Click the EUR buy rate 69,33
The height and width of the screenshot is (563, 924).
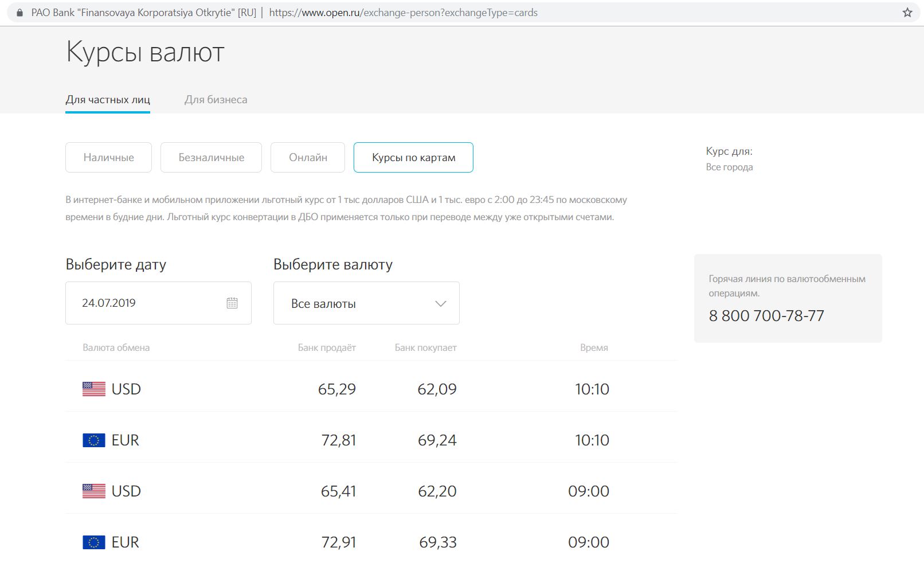[x=438, y=542]
